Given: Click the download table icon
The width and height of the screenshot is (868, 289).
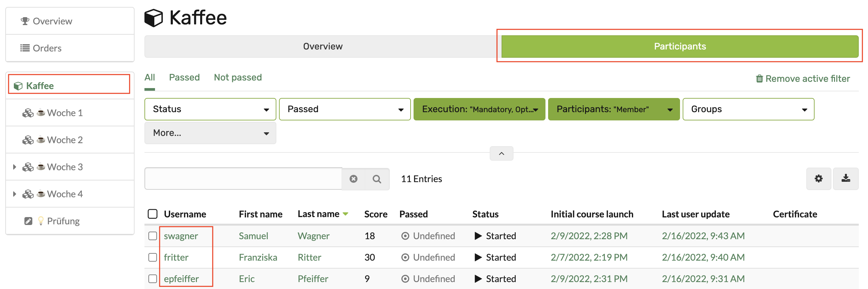Looking at the screenshot, I should coord(846,179).
